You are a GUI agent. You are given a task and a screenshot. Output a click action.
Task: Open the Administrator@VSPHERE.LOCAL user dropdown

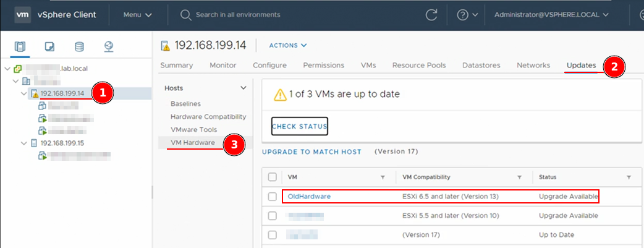(x=551, y=15)
